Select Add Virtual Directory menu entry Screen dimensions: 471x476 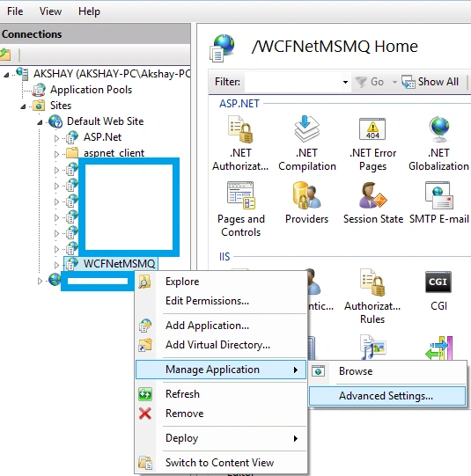(x=221, y=345)
